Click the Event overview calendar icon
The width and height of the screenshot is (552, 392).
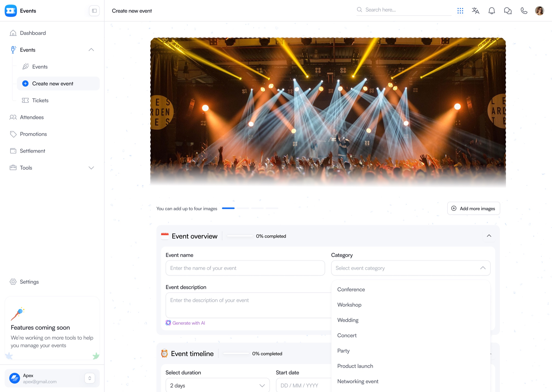pyautogui.click(x=165, y=236)
